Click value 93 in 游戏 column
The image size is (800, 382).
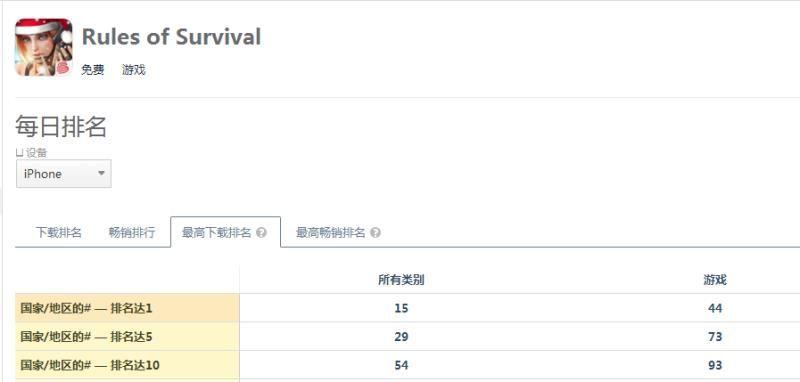point(715,365)
